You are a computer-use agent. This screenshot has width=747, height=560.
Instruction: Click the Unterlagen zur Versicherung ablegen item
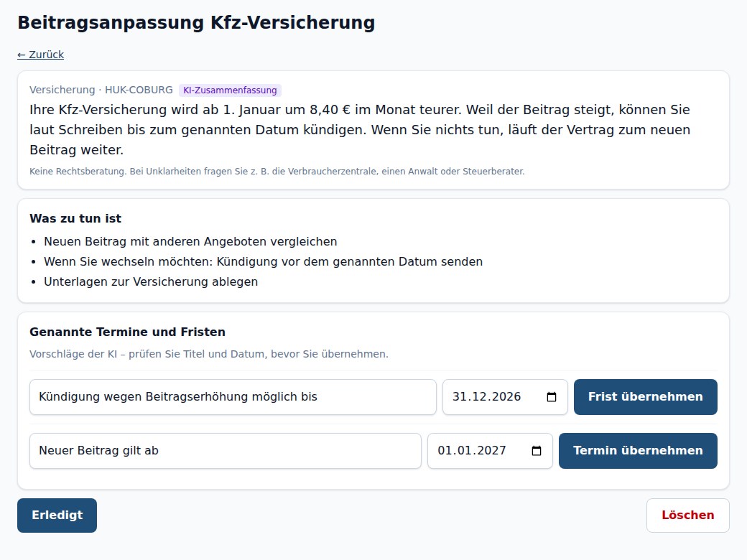(151, 281)
